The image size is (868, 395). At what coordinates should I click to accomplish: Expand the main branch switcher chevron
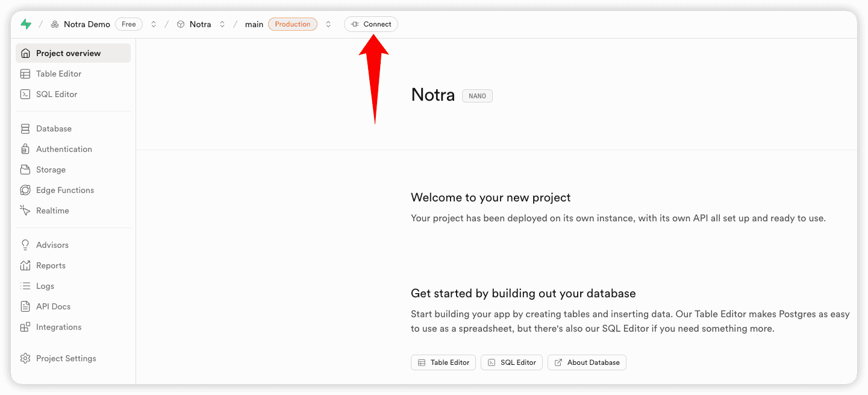328,25
